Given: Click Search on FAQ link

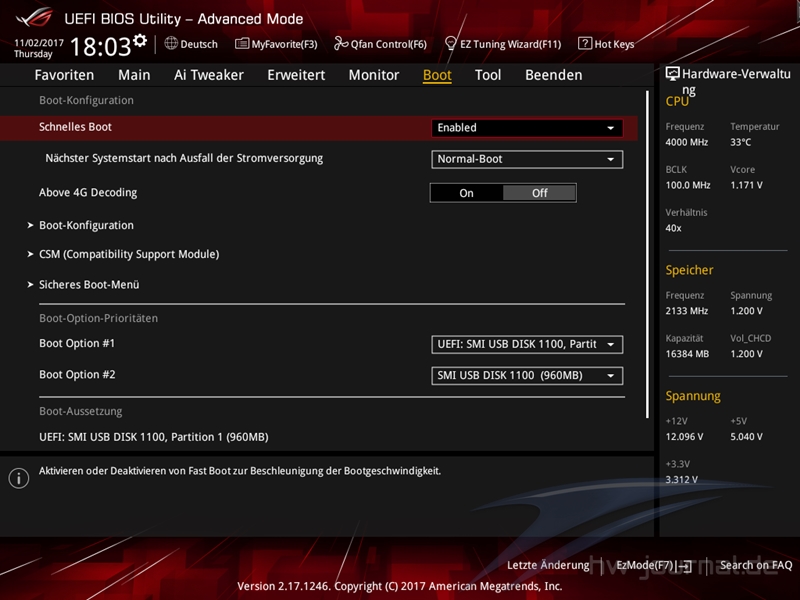Looking at the screenshot, I should click(755, 565).
